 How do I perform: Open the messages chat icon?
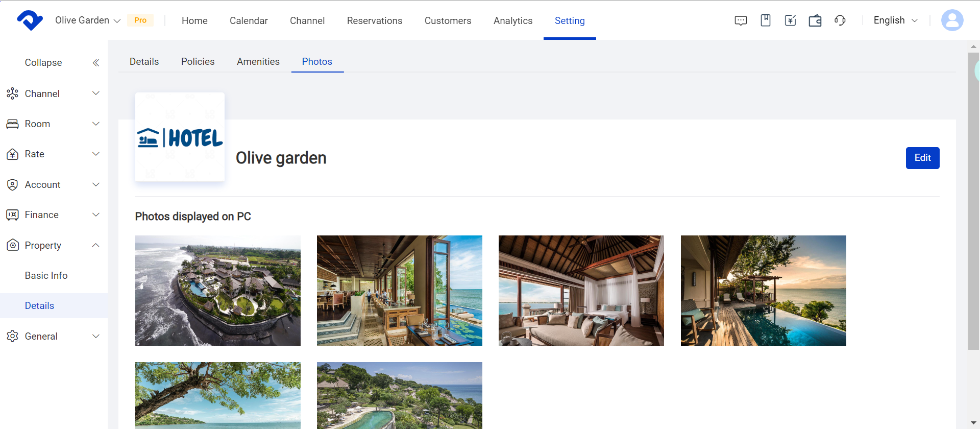[741, 20]
